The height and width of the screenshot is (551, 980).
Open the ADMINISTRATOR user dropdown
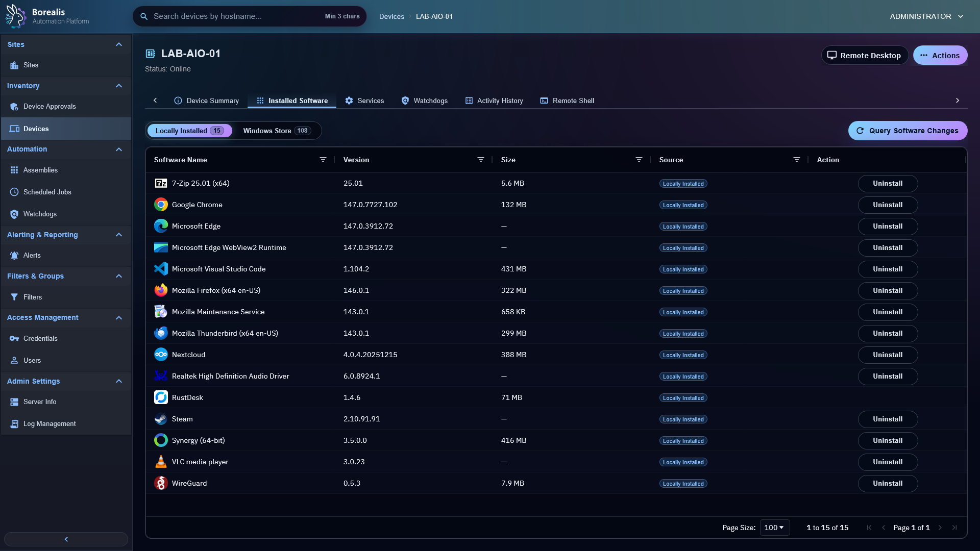coord(926,16)
